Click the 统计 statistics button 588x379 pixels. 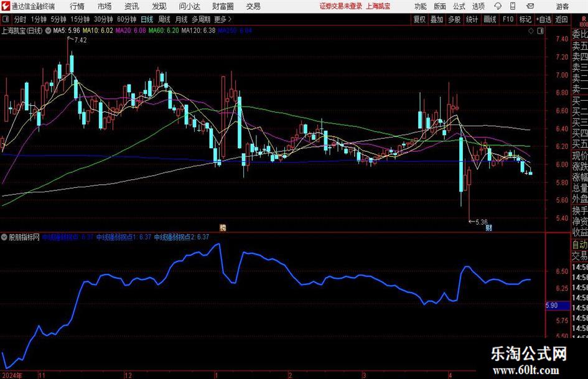click(472, 19)
